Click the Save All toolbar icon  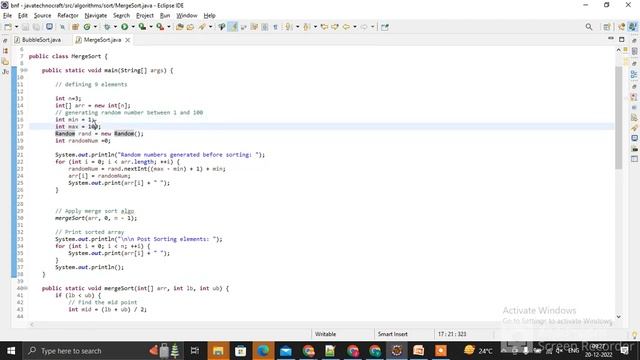(36, 27)
